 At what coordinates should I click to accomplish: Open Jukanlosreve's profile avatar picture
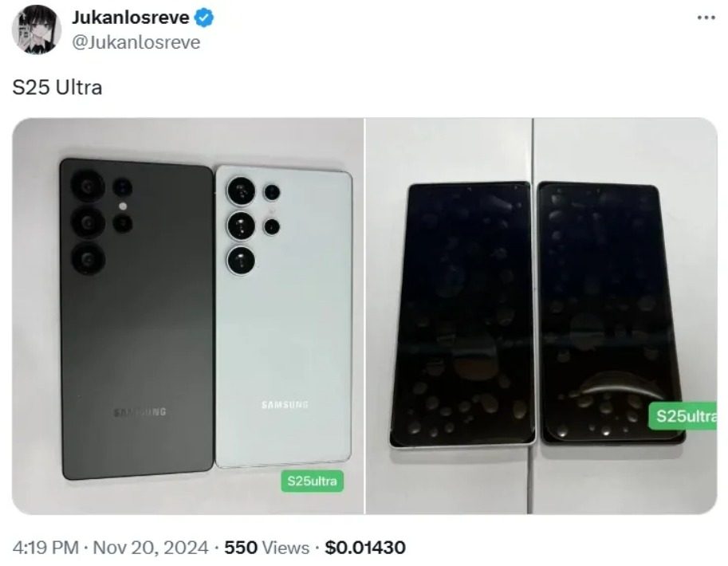tap(37, 29)
